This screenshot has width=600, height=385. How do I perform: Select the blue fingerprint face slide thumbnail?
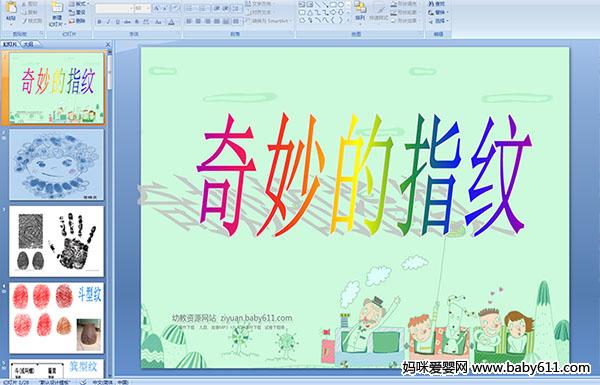(x=57, y=164)
